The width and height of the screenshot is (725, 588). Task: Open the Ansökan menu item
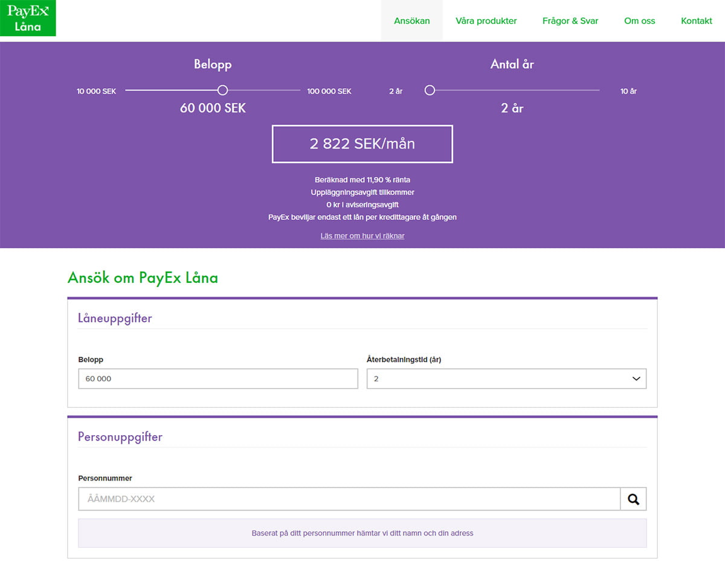click(x=412, y=21)
